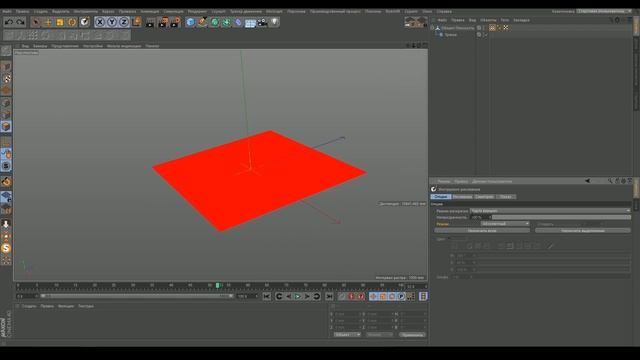
Task: Open the Size dropdown in Coordinates panel
Action: pyautogui.click(x=379, y=335)
